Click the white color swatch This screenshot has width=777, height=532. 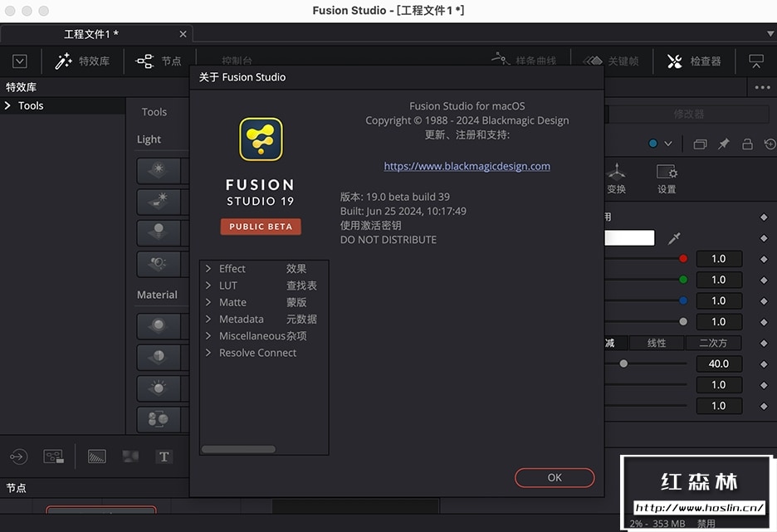pyautogui.click(x=629, y=237)
